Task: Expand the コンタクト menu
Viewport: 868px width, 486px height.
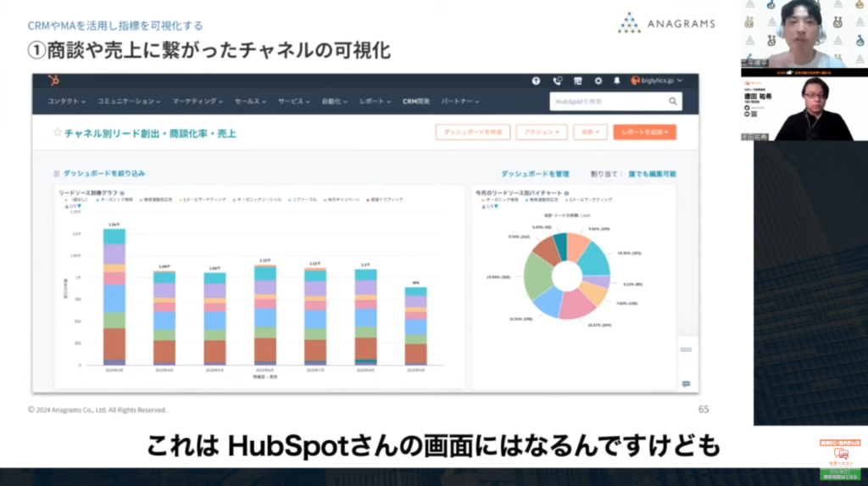Action: (x=66, y=102)
